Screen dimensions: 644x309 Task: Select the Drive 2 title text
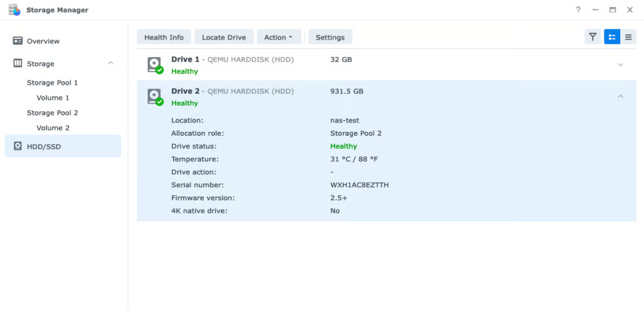[x=186, y=91]
